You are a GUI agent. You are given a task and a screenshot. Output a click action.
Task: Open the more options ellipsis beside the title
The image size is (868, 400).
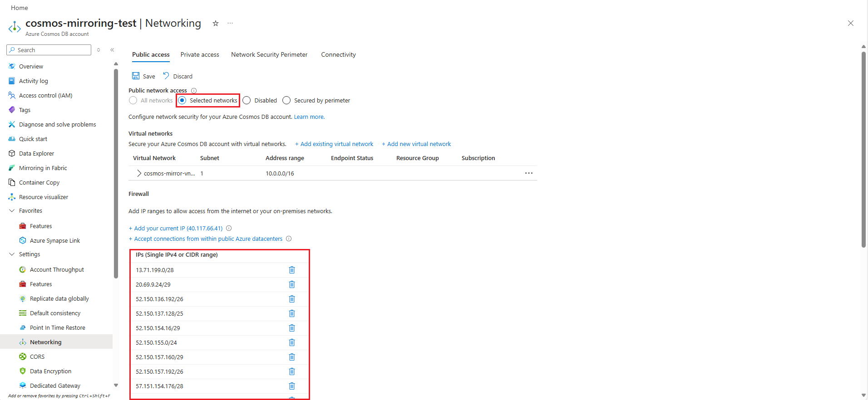coord(230,23)
